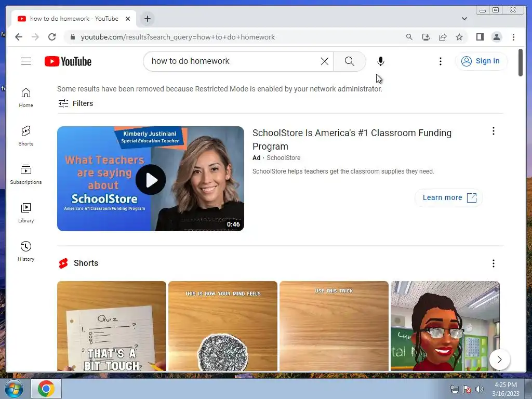Reload the page

52,37
